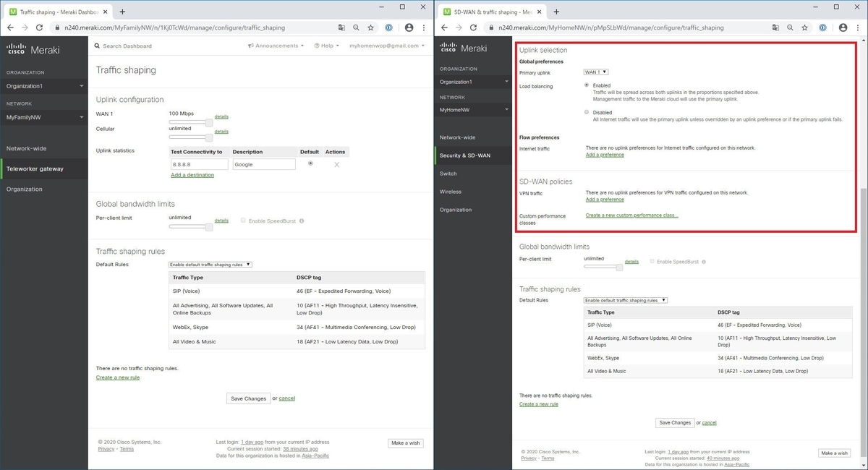Click the 8.8.8.8 Test Connectivity input field
Image resolution: width=868 pixels, height=470 pixels.
click(x=200, y=164)
